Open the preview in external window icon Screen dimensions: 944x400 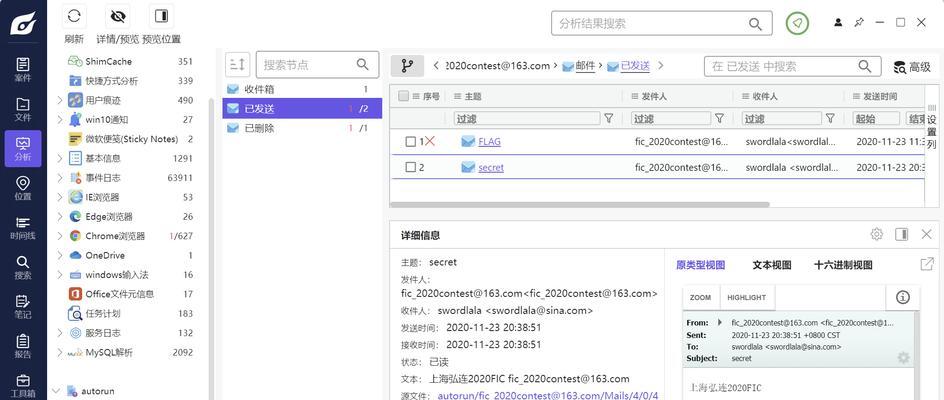tap(927, 264)
